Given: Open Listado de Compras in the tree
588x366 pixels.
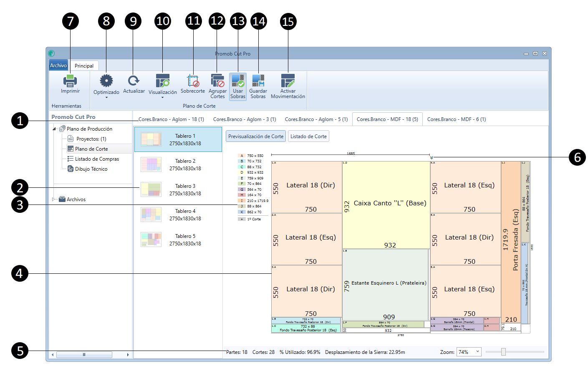Looking at the screenshot, I should click(97, 159).
